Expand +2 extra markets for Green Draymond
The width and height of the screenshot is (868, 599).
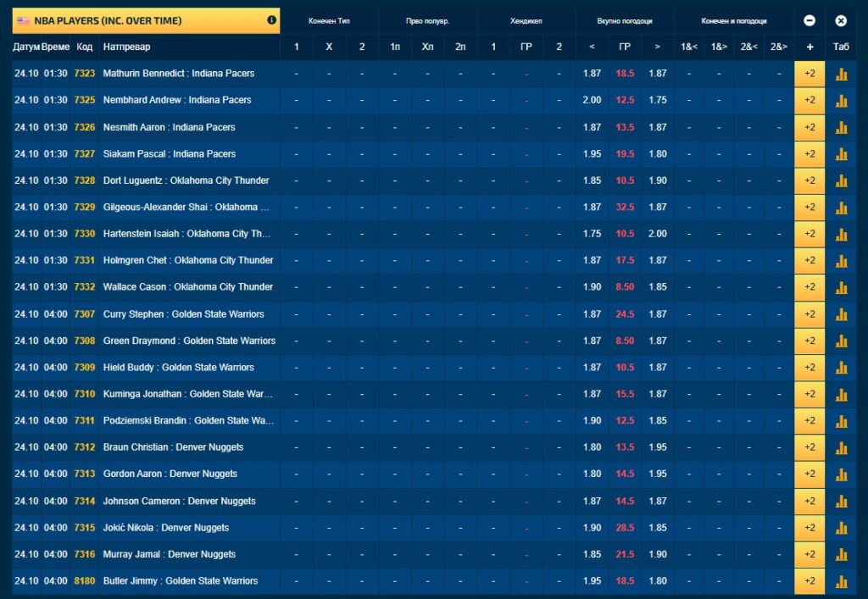point(810,341)
